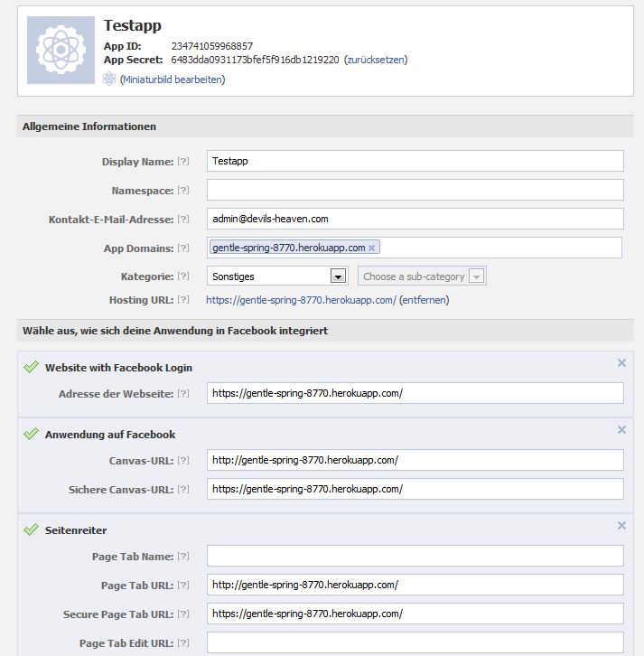The width and height of the screenshot is (644, 656).
Task: Click into the empty Namespace input field
Action: (415, 190)
